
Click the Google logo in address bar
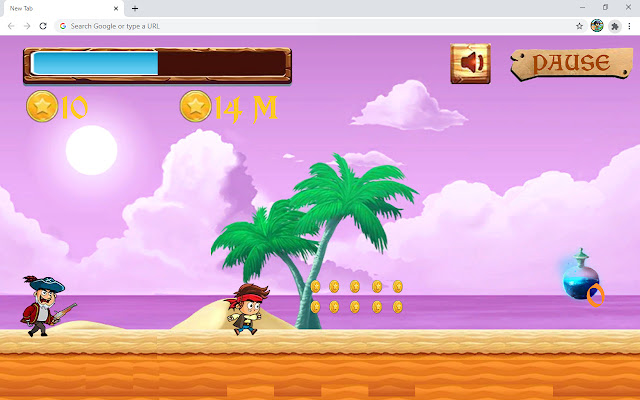click(x=63, y=26)
